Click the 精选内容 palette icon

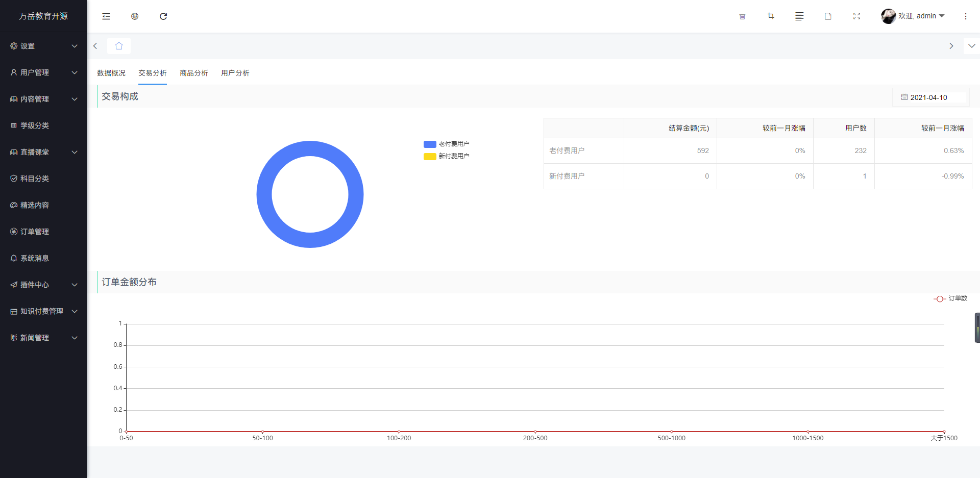[x=14, y=205]
